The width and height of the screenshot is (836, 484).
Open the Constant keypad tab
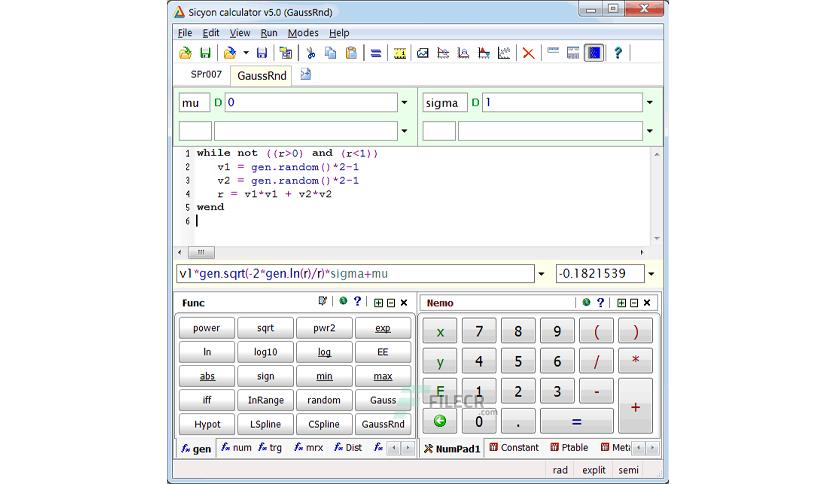(x=514, y=447)
